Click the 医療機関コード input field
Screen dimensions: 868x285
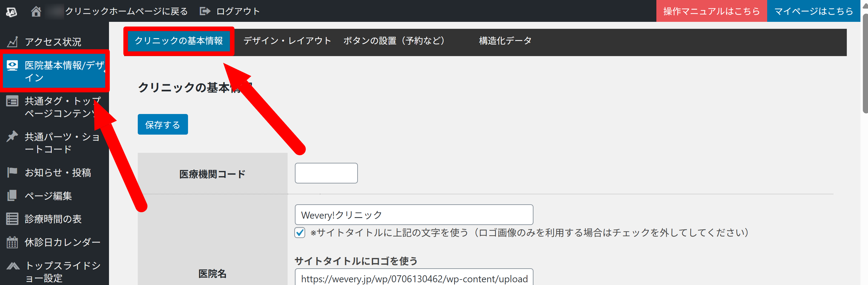[326, 173]
